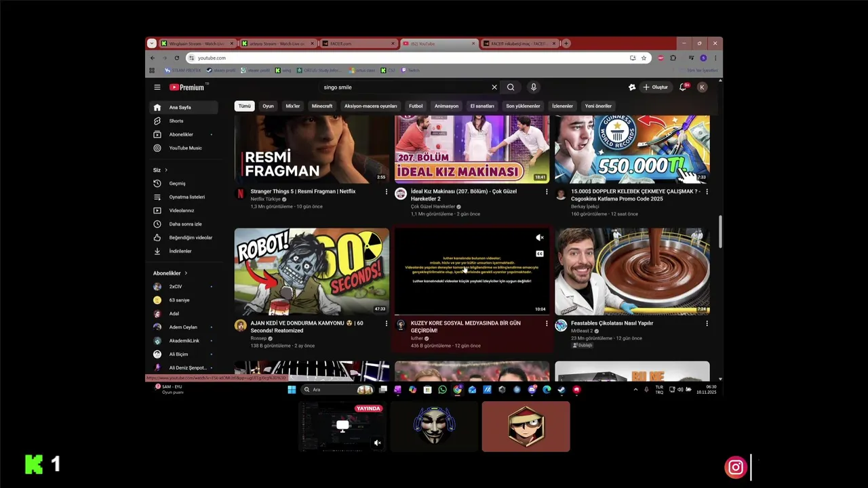
Task: Select Son yüklenenler filter chip
Action: pyautogui.click(x=523, y=106)
